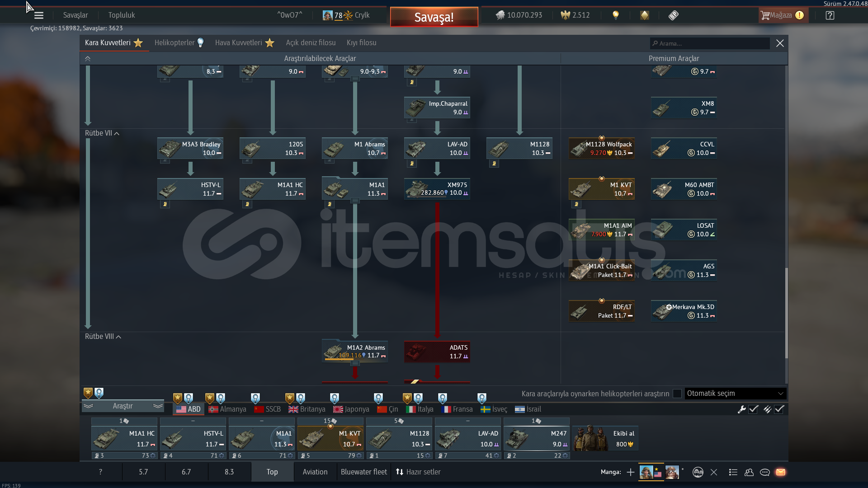
Task: Switch to Kıyı filosu tab
Action: pyautogui.click(x=361, y=43)
